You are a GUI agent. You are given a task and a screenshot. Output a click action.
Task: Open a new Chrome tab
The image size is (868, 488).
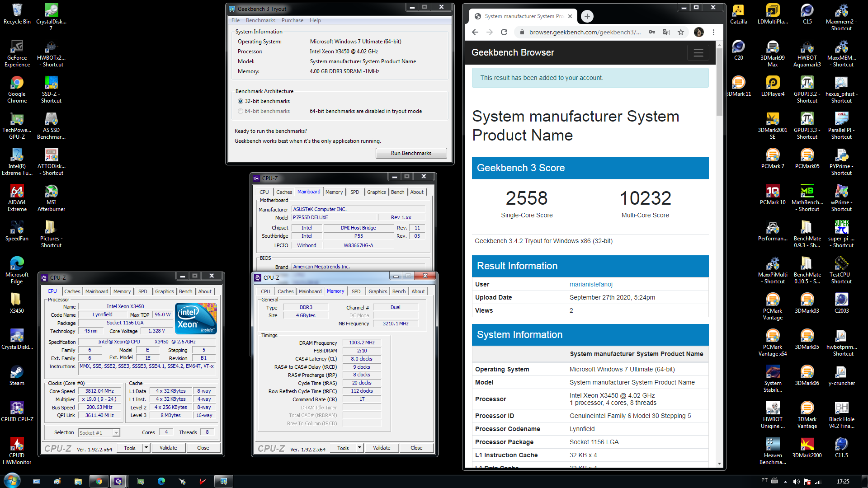(x=587, y=16)
